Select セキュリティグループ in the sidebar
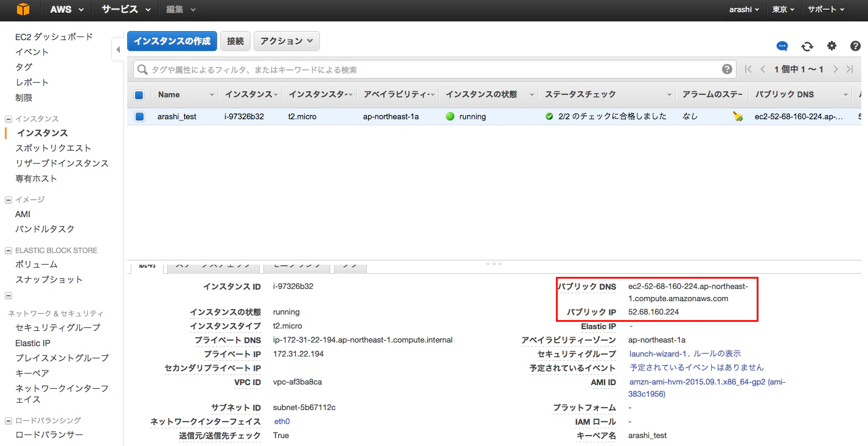This screenshot has height=446, width=868. coord(58,328)
